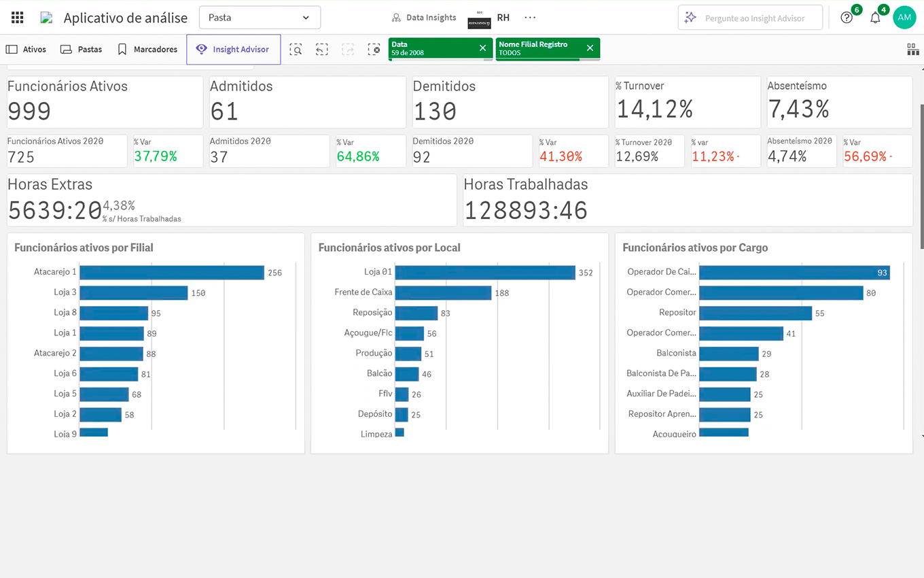The height and width of the screenshot is (578, 924).
Task: Clear all selections icon
Action: click(374, 49)
